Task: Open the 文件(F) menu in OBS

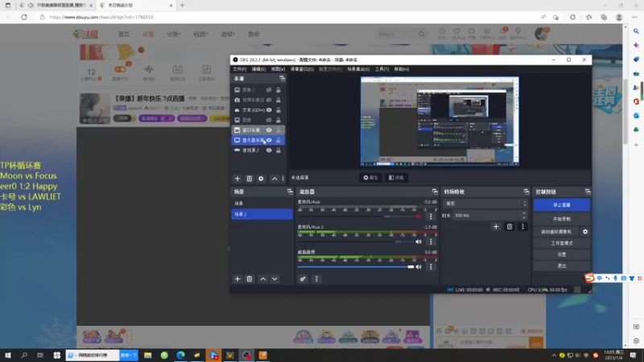Action: (239, 69)
